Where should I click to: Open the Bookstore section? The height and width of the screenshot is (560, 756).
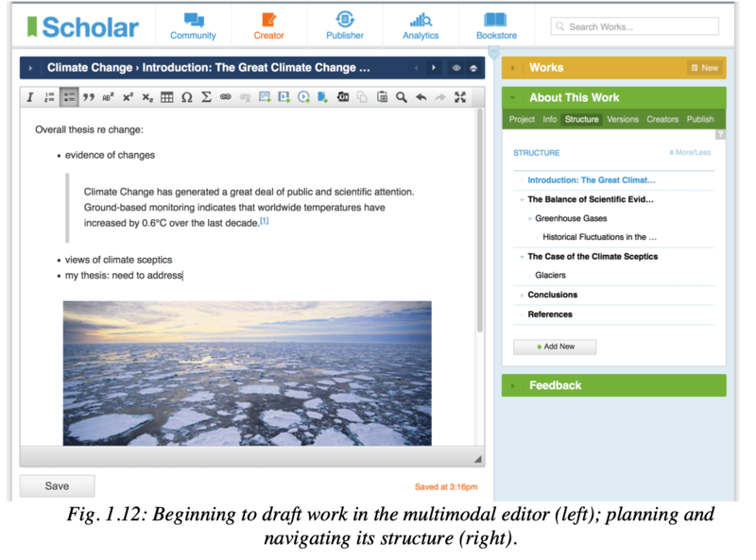(x=496, y=25)
